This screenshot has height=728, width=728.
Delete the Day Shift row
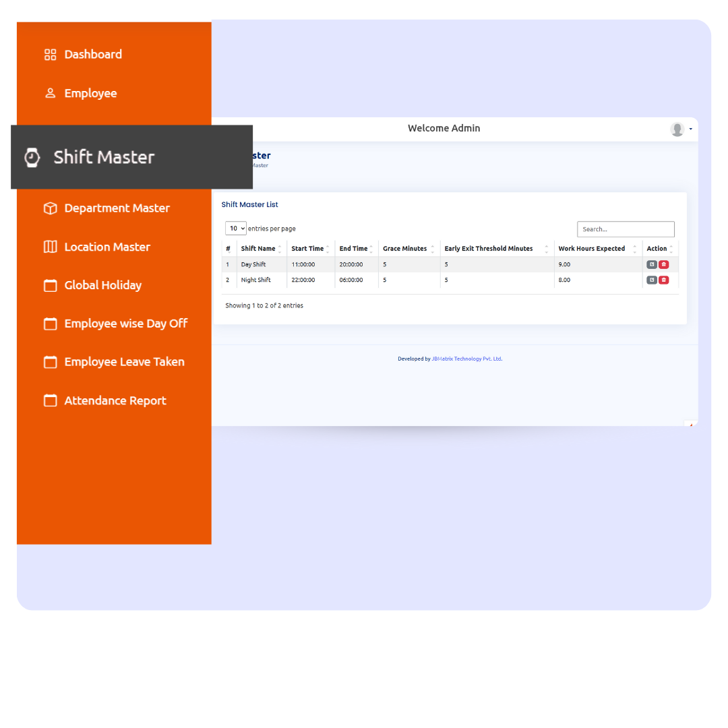[x=664, y=264]
